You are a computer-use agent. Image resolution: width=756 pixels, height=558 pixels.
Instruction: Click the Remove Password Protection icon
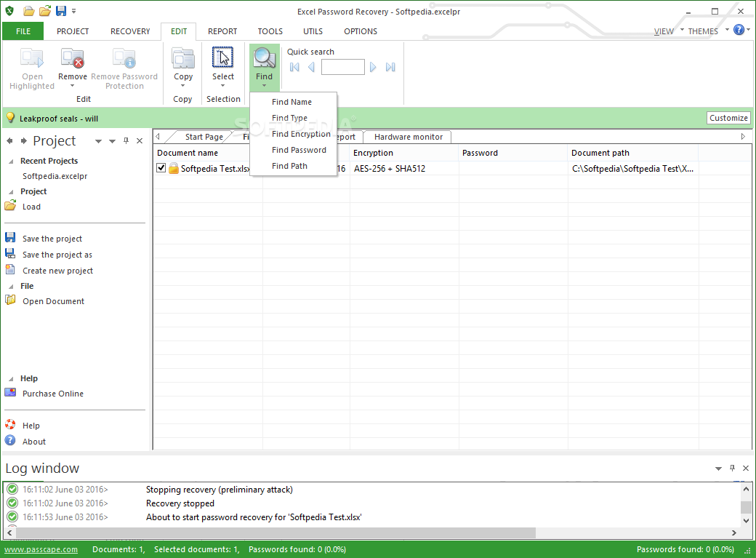124,57
